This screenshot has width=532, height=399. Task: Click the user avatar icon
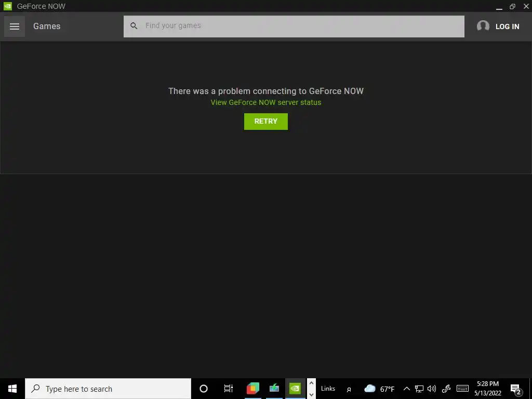tap(483, 26)
